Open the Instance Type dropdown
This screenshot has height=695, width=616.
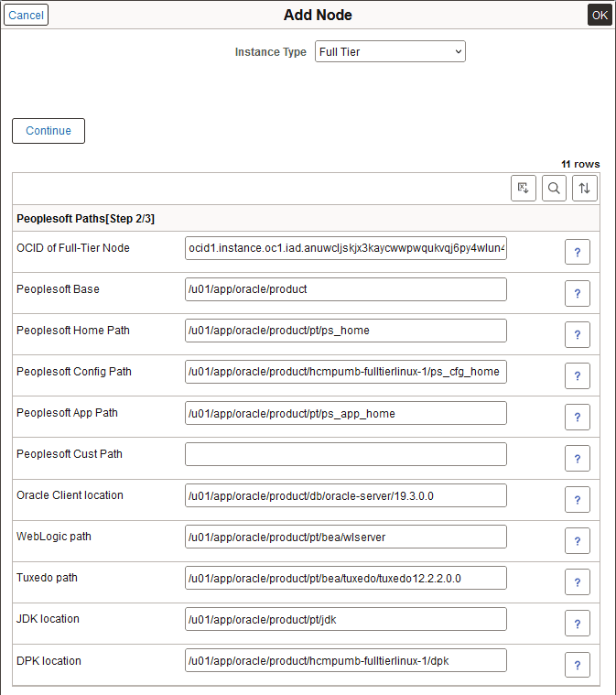pyautogui.click(x=390, y=51)
